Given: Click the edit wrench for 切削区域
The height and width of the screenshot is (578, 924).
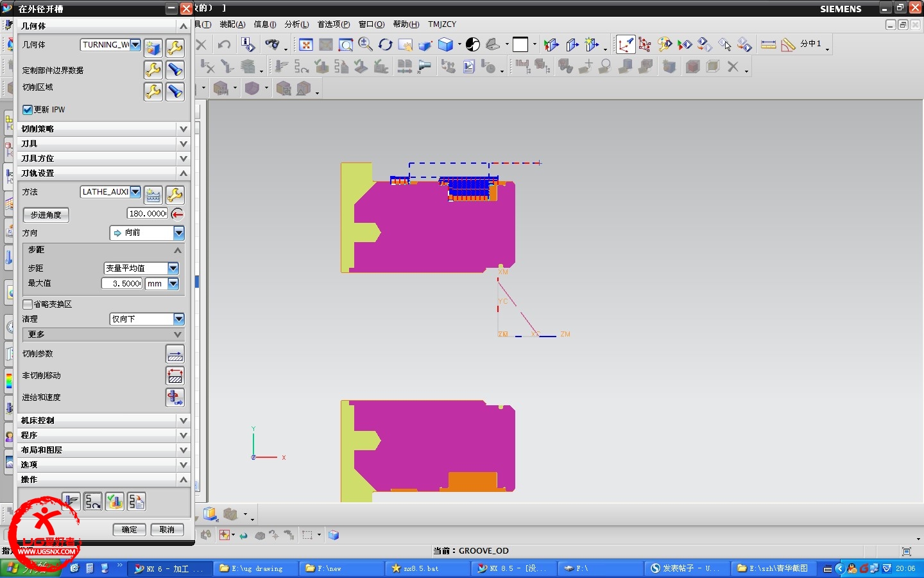Looking at the screenshot, I should [x=153, y=91].
